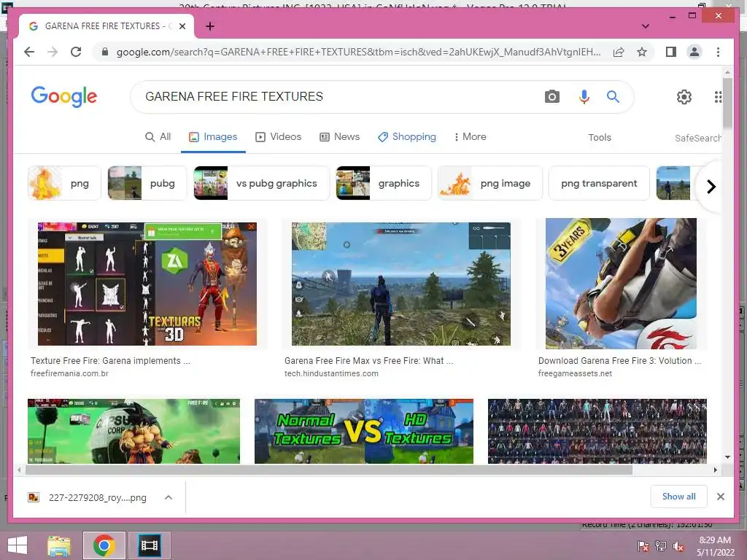The image size is (747, 560).
Task: Open the Goku Capsule Corp image
Action: coord(134,431)
